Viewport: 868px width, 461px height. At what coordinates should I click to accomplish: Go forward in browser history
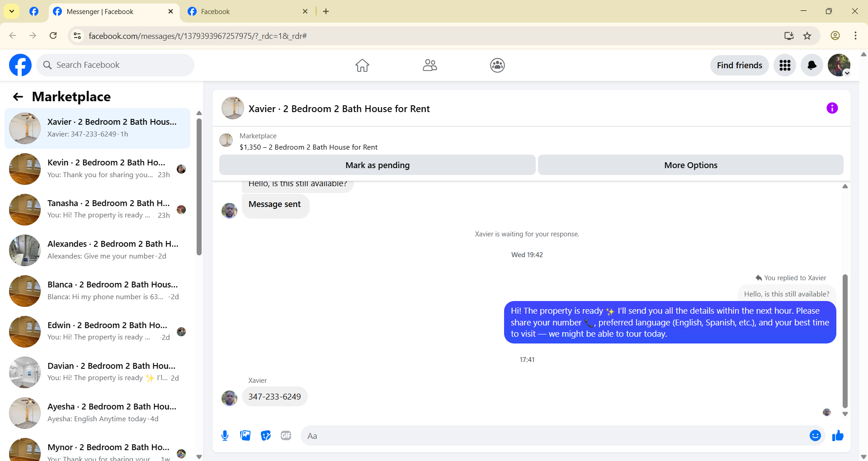click(33, 36)
